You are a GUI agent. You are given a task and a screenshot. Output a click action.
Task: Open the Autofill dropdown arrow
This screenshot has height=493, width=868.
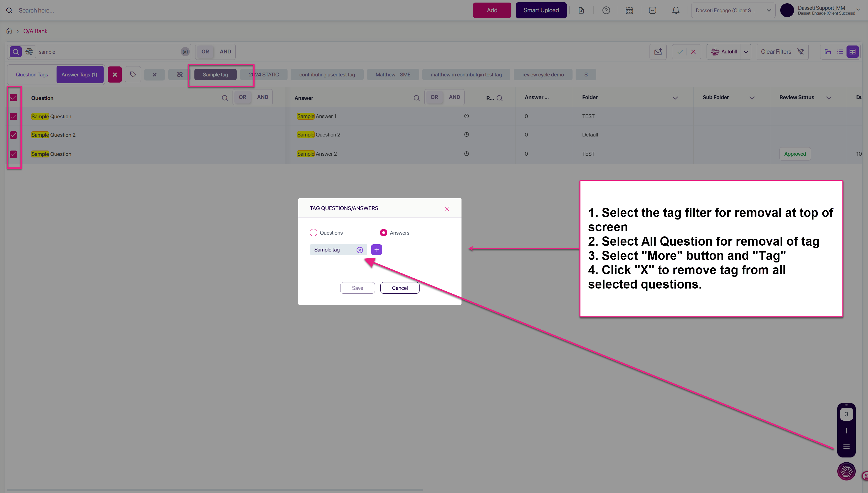(746, 52)
